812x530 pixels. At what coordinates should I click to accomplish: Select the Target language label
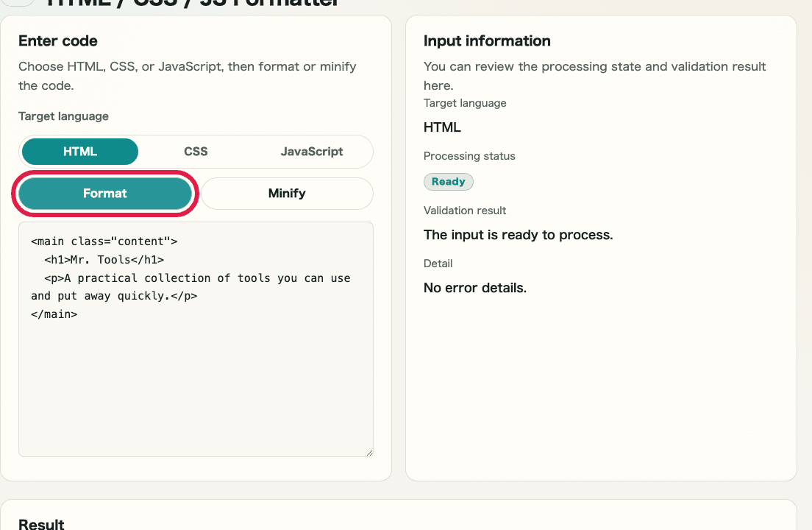[63, 116]
